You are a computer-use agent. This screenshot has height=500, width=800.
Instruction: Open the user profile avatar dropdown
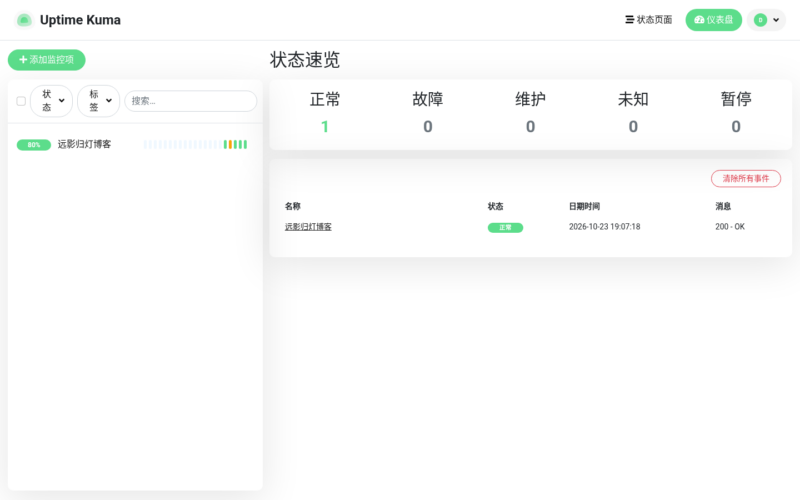[766, 20]
